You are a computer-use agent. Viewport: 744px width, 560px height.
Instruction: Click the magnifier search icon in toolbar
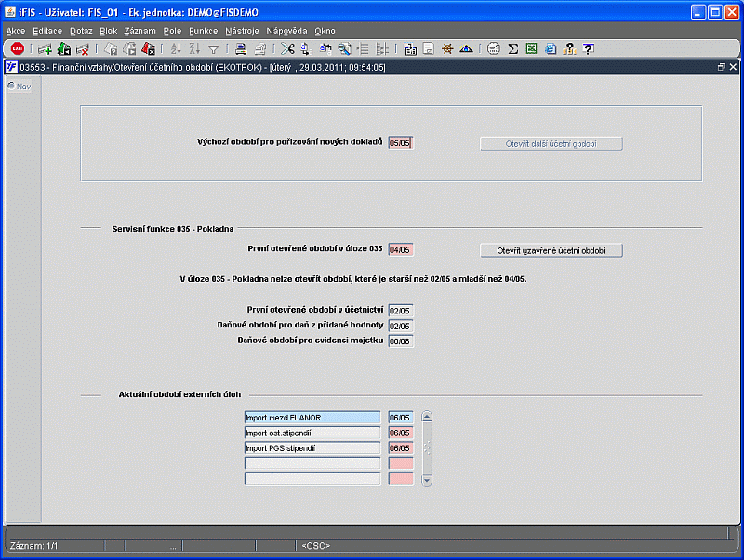click(344, 48)
